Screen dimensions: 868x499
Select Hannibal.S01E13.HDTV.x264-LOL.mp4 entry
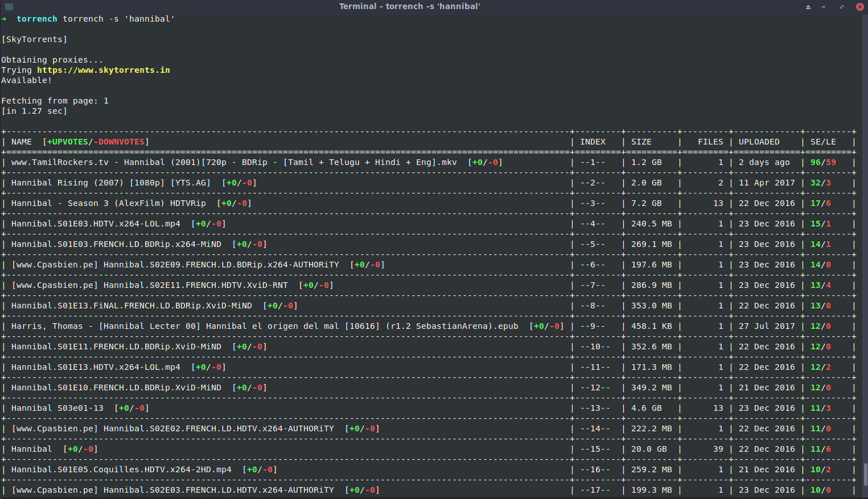pos(96,367)
